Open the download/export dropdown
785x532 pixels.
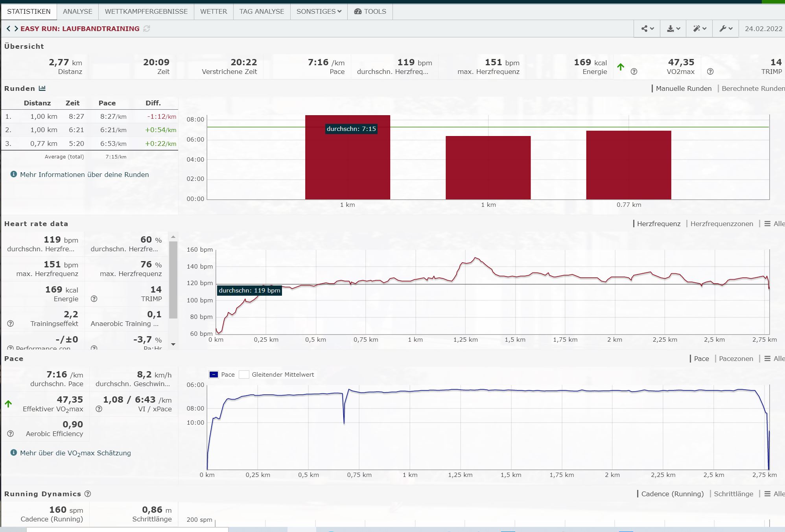point(673,29)
